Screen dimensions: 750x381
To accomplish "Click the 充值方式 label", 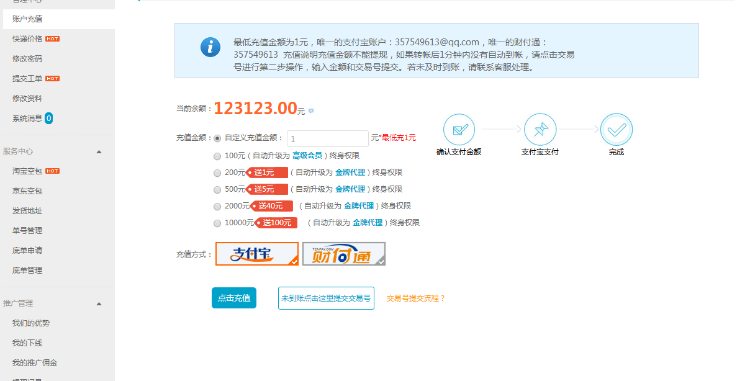I will [x=194, y=254].
